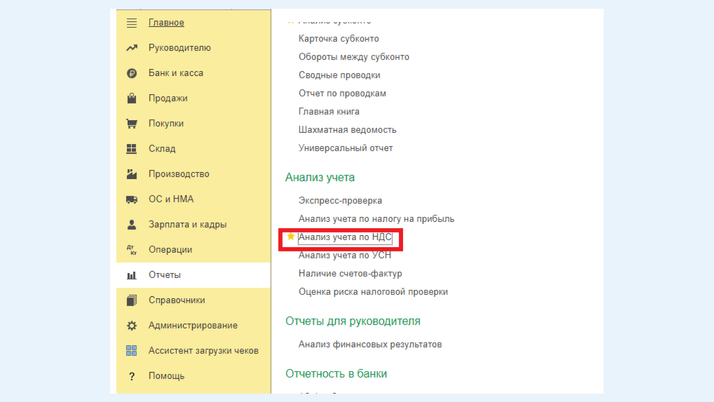Open Ассистент загрузки чеков

click(203, 351)
